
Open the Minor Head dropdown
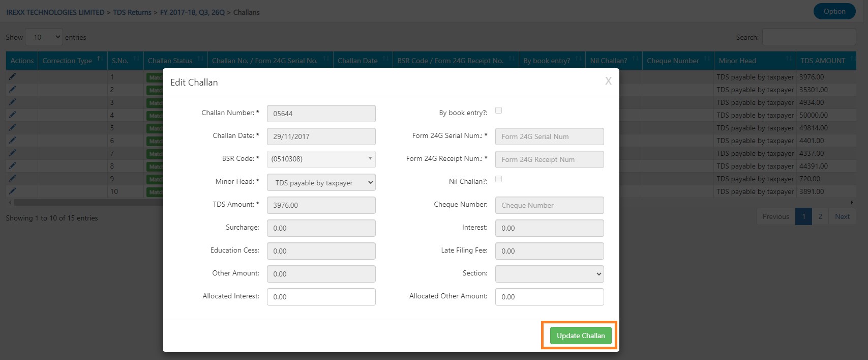(321, 182)
